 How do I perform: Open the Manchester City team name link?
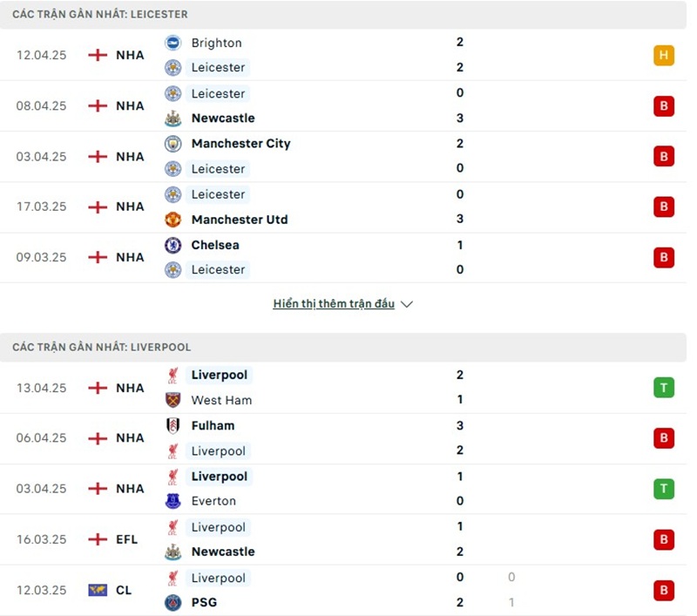coord(240,144)
